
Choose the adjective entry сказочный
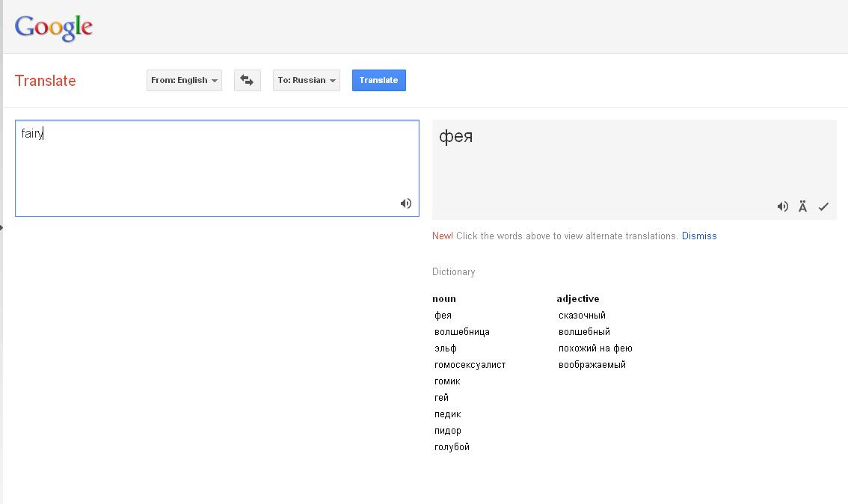(x=582, y=316)
